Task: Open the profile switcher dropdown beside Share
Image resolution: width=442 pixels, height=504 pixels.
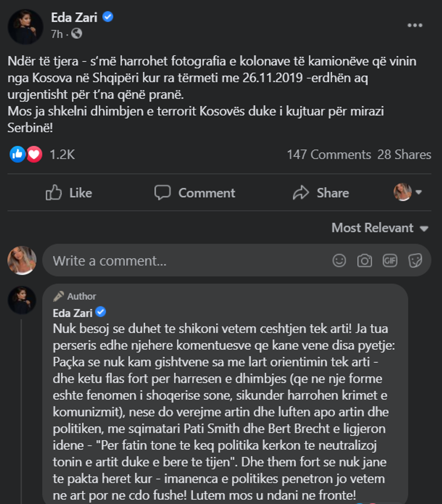Action: tap(408, 193)
